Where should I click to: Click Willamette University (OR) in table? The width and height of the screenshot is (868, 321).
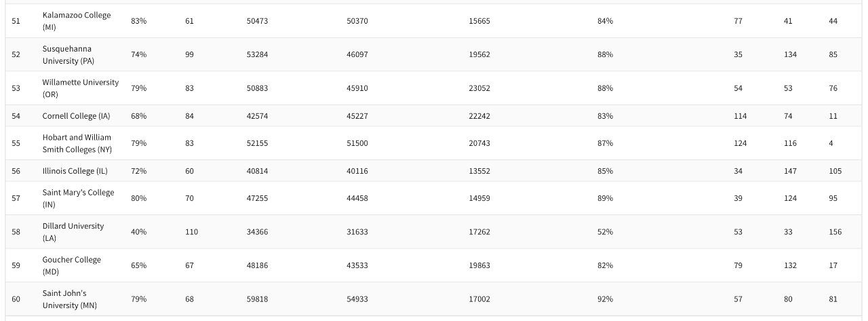tap(80, 88)
